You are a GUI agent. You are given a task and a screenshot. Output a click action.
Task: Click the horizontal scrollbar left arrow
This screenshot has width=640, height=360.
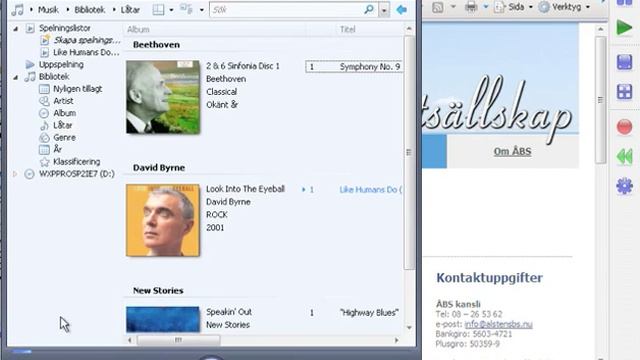click(x=130, y=340)
